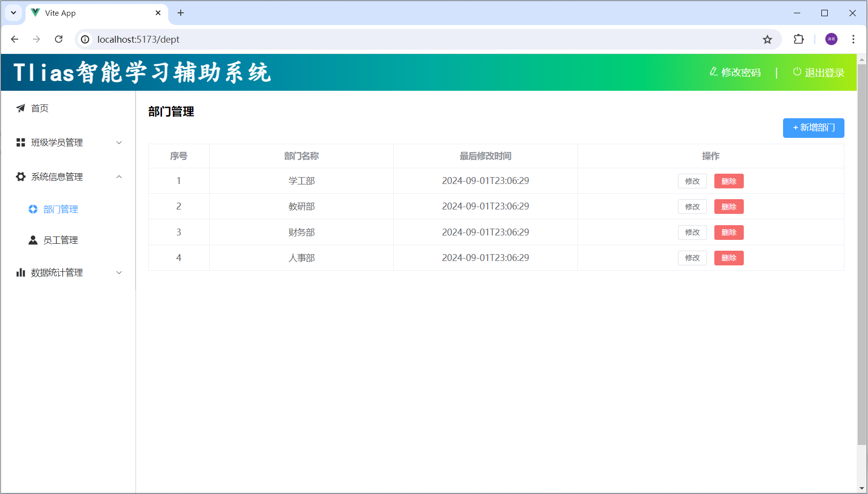View site information icon in address bar

[85, 39]
